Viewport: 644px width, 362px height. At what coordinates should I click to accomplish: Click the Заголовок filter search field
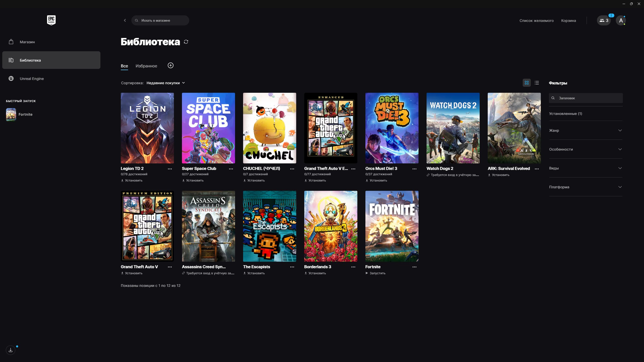[586, 98]
